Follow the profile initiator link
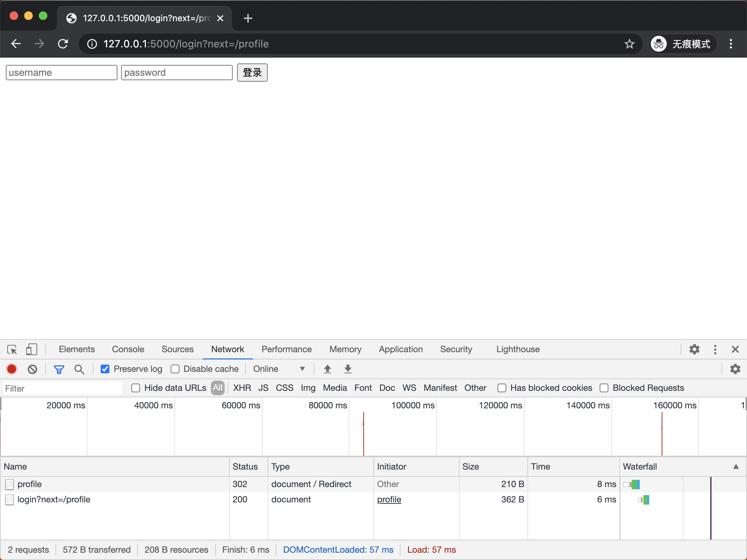This screenshot has width=747, height=560. tap(389, 499)
